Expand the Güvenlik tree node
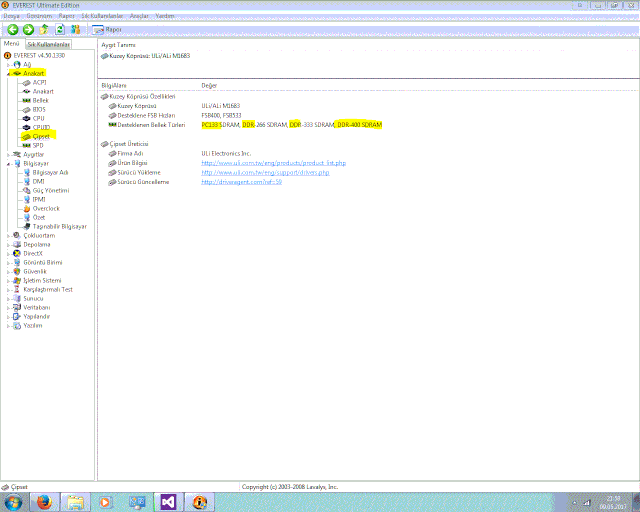This screenshot has width=640, height=512. 8,272
